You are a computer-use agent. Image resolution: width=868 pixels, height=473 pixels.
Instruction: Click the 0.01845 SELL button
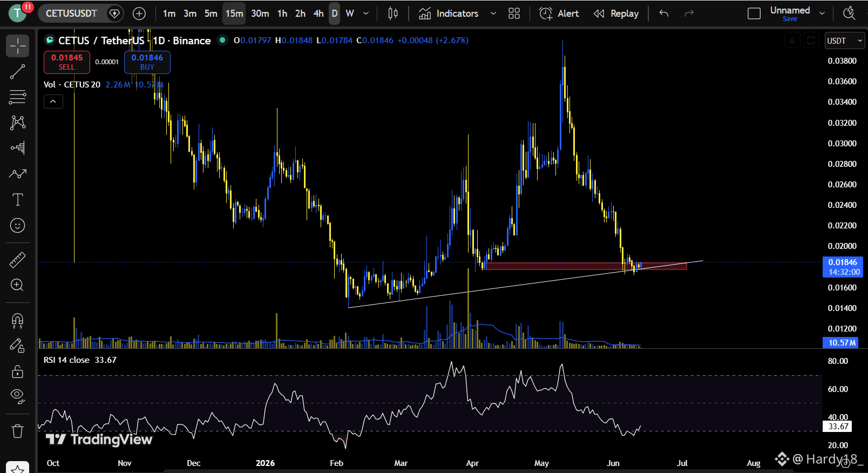(67, 62)
